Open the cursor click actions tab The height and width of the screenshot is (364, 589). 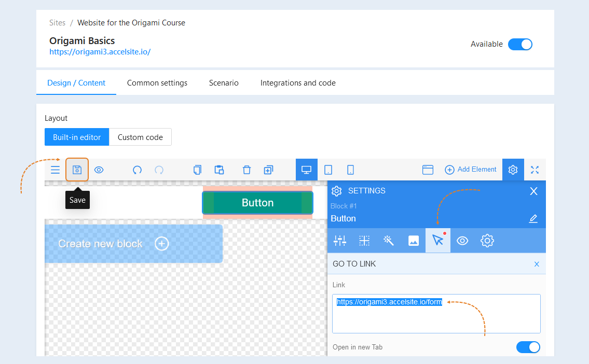tap(438, 240)
